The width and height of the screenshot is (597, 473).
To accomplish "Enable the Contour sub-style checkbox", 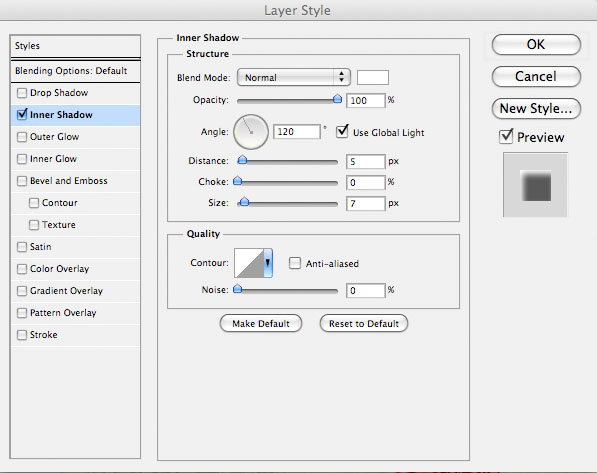I will pyautogui.click(x=34, y=203).
